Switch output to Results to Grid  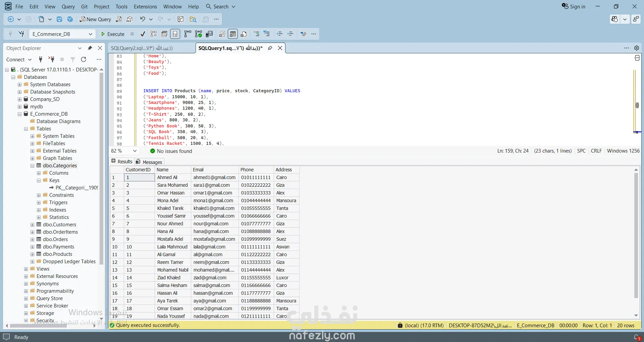point(233,34)
